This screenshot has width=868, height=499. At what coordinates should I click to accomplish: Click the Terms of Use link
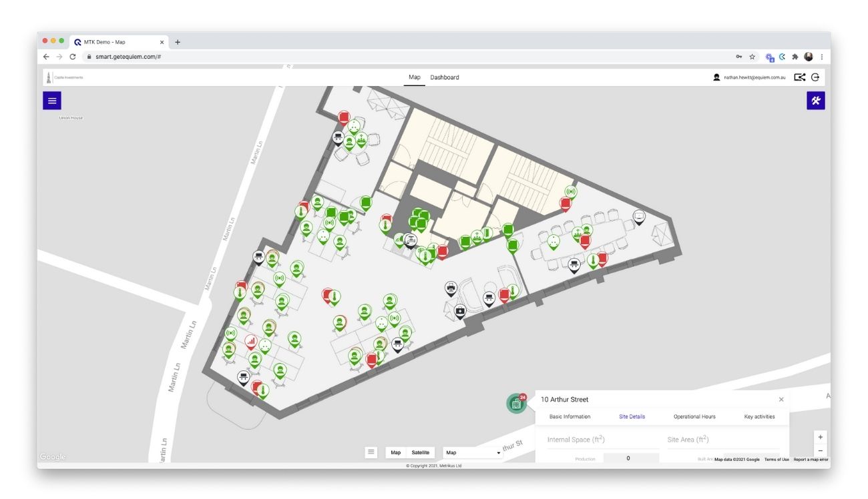(776, 460)
